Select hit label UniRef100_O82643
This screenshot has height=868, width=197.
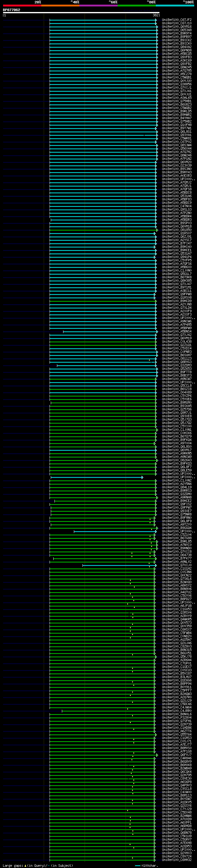177,460
